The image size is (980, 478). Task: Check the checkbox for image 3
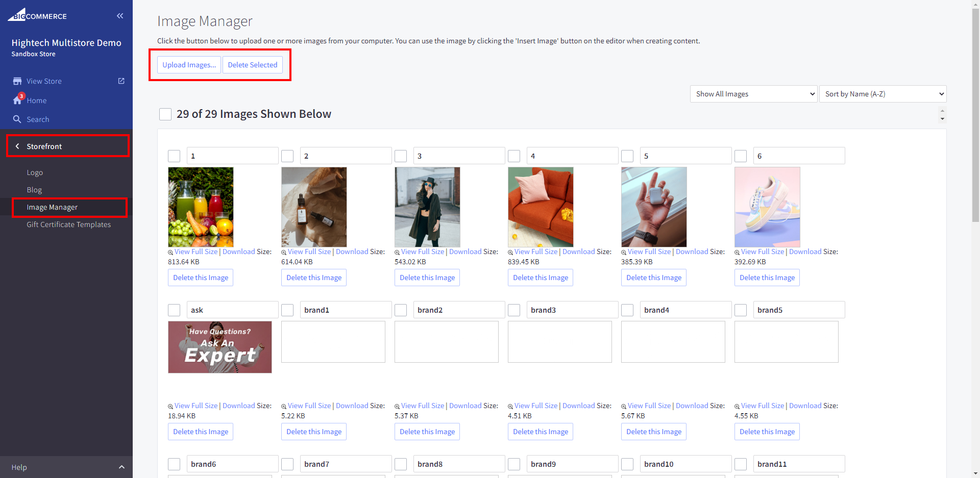pos(401,156)
